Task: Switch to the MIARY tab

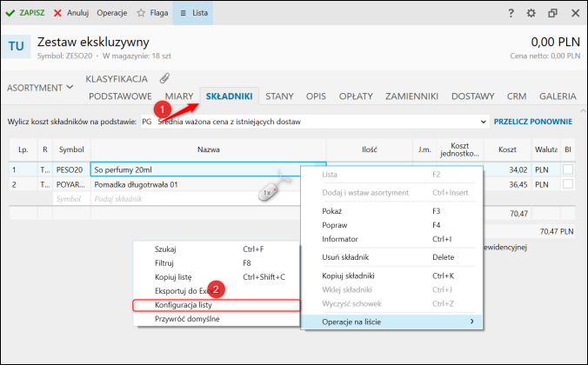Action: coord(179,96)
